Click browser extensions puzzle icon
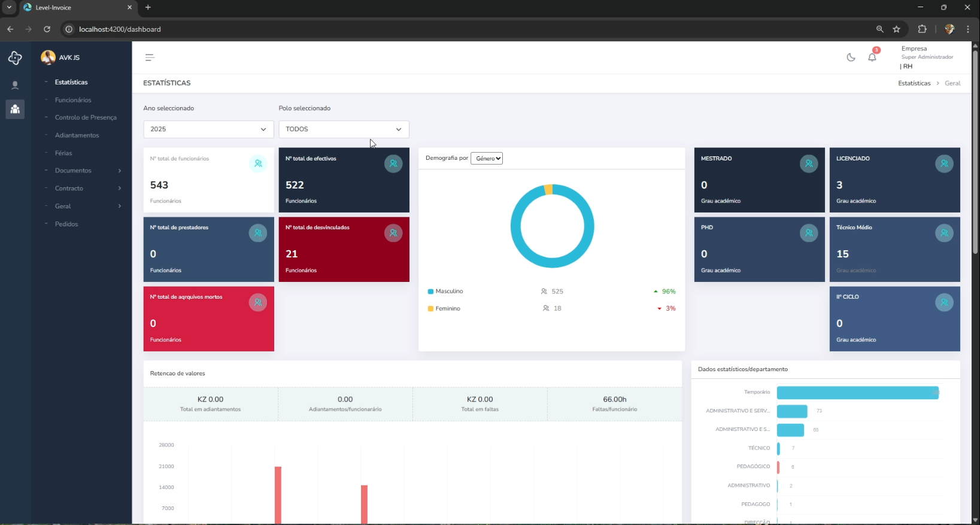This screenshot has height=525, width=980. click(922, 29)
